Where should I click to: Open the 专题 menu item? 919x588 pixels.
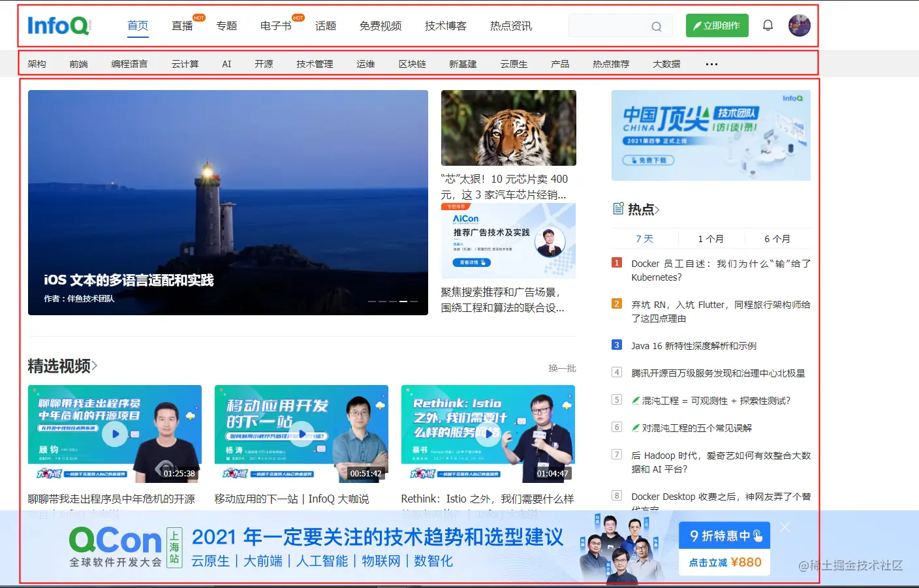[x=226, y=25]
